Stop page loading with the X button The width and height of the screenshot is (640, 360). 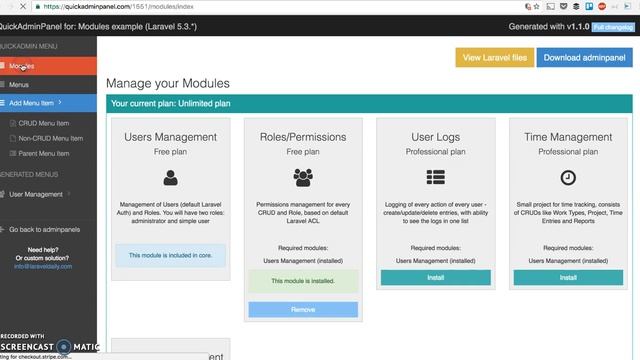point(23,7)
